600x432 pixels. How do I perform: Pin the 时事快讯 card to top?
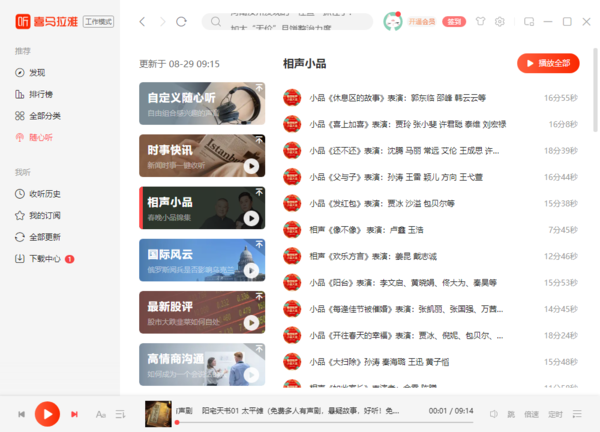click(259, 140)
